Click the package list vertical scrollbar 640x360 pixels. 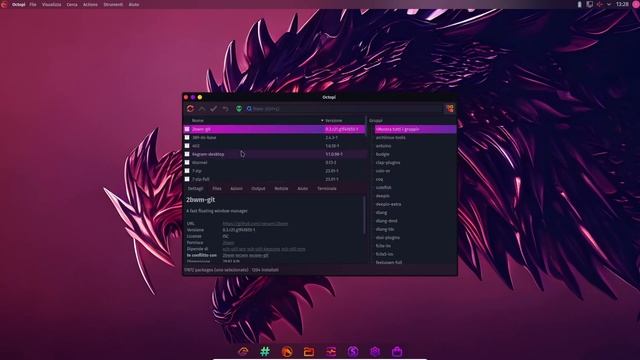[366, 127]
